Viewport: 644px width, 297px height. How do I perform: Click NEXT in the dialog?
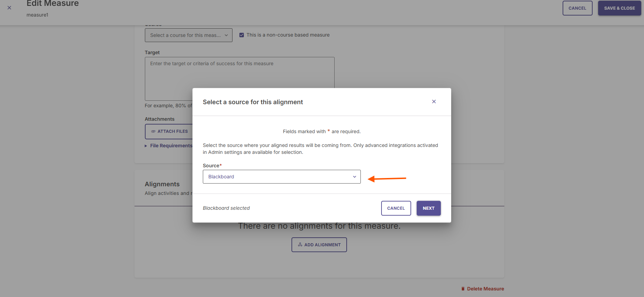pos(428,208)
